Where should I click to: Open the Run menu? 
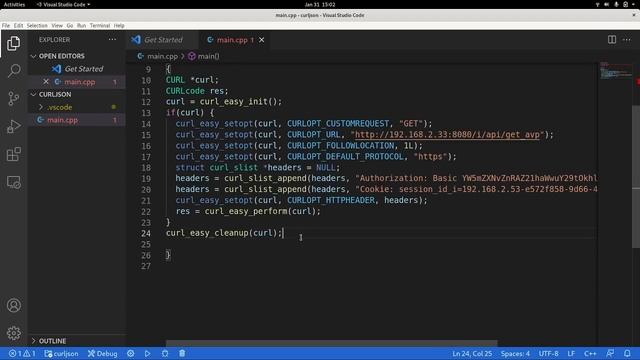pyautogui.click(x=82, y=25)
